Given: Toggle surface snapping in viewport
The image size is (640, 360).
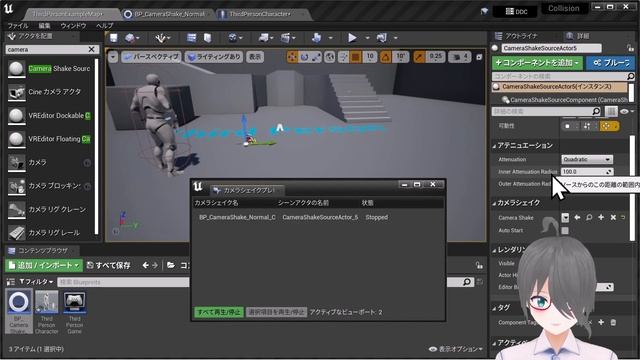Looking at the screenshot, I should coord(343,57).
